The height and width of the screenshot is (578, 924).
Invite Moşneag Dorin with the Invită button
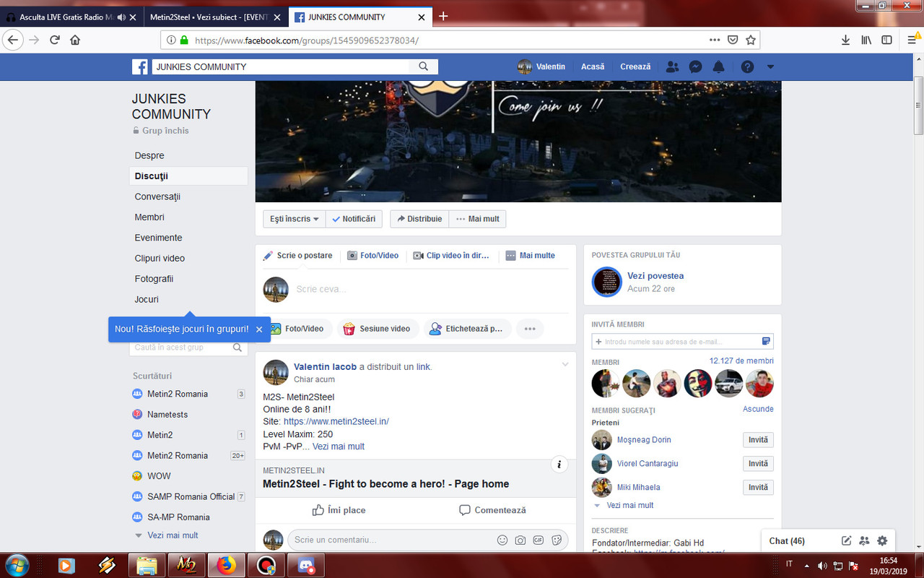pyautogui.click(x=758, y=439)
